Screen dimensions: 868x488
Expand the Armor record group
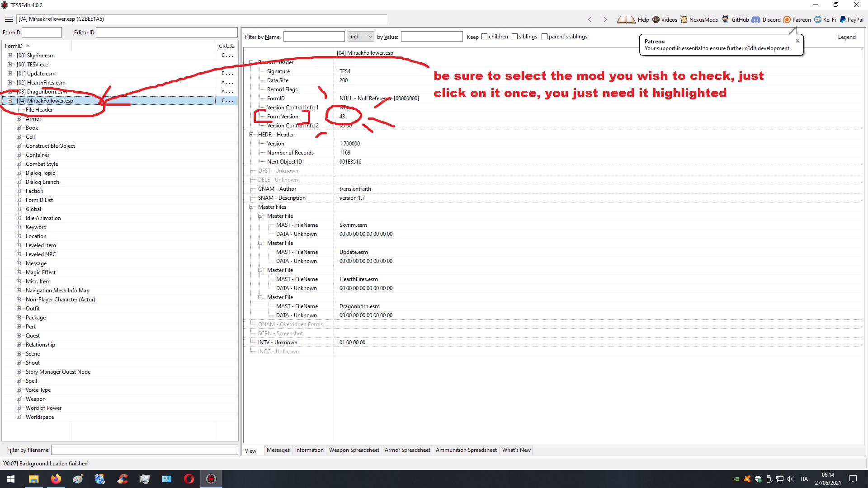point(19,119)
